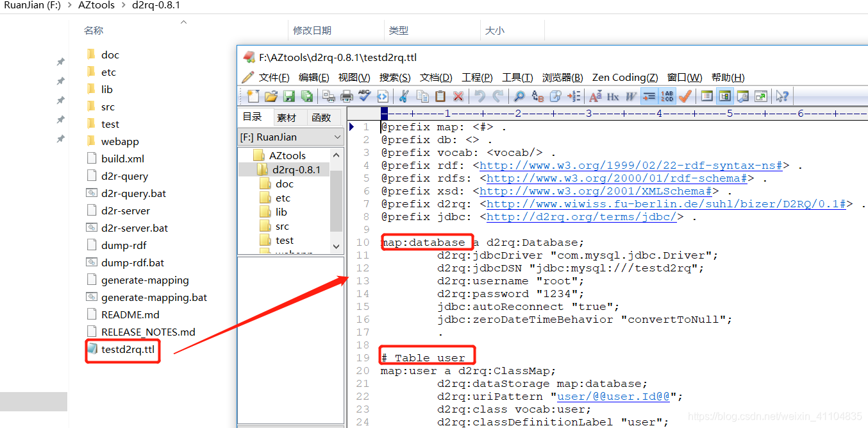Save the current file with floppy icon
This screenshot has height=428, width=868.
click(x=289, y=96)
